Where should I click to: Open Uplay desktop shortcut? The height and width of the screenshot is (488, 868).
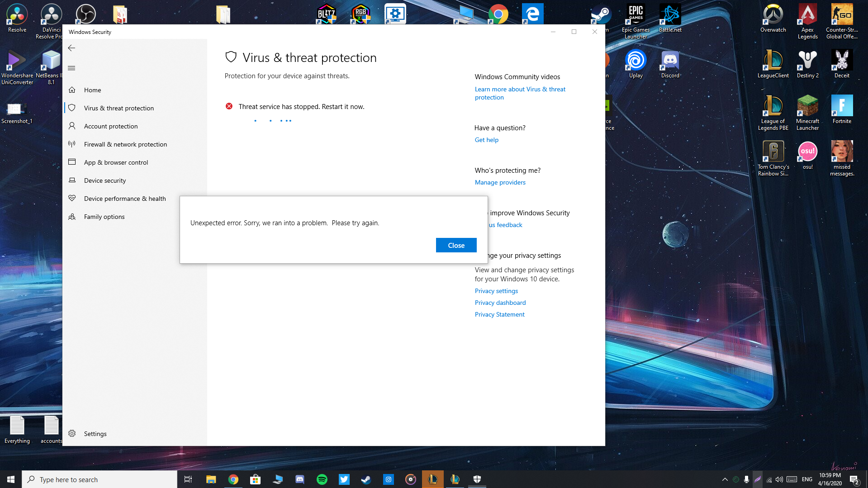(x=636, y=64)
